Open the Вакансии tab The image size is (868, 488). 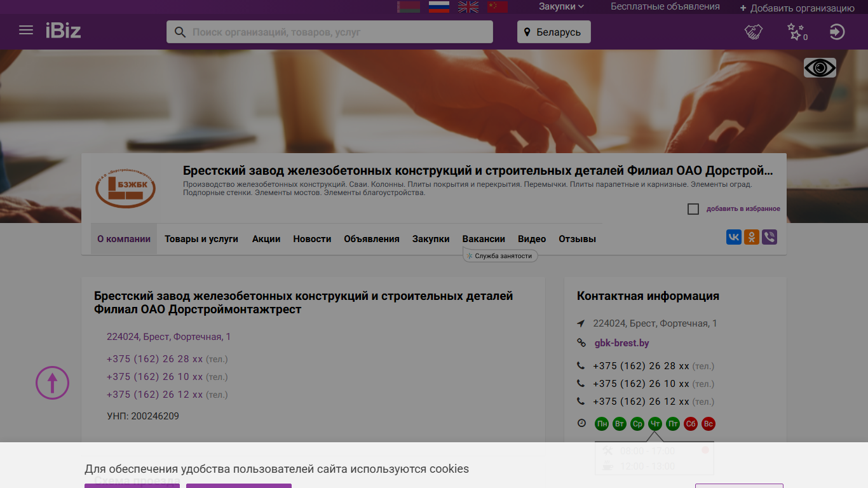[484, 239]
